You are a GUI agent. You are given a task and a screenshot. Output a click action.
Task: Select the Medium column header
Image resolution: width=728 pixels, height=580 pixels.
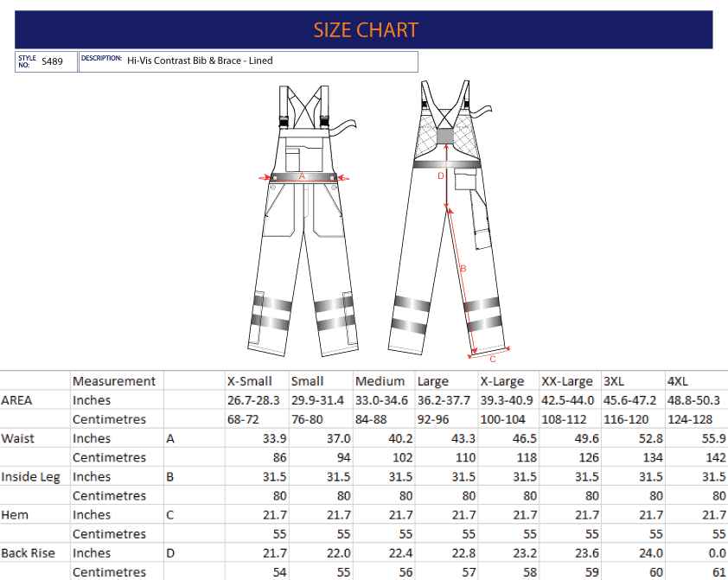click(x=384, y=381)
